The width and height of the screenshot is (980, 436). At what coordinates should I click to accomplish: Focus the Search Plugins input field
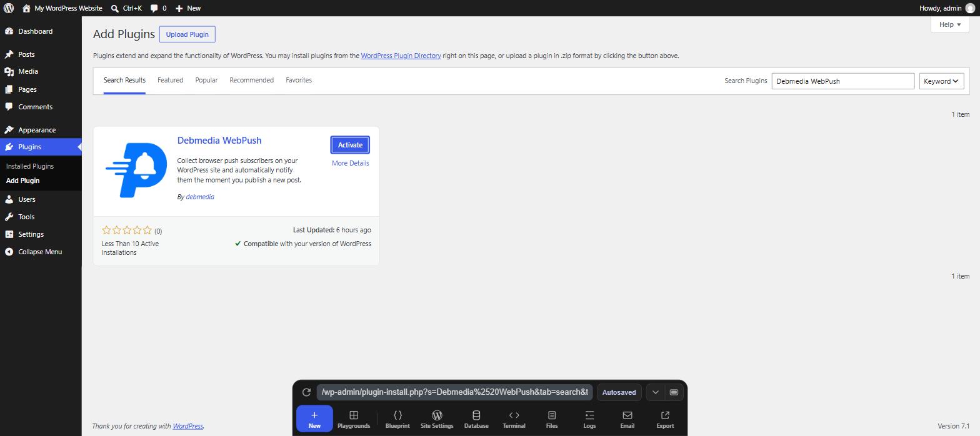coord(842,81)
